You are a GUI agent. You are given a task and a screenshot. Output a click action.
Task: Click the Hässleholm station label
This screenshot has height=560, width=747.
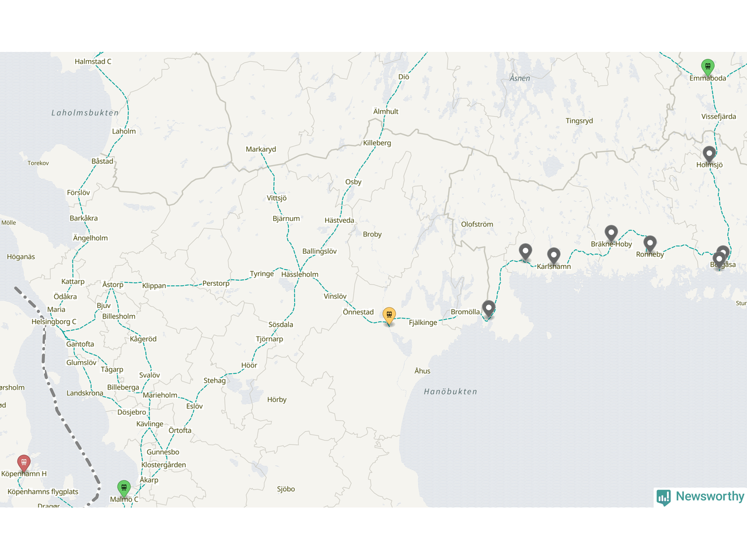point(300,274)
